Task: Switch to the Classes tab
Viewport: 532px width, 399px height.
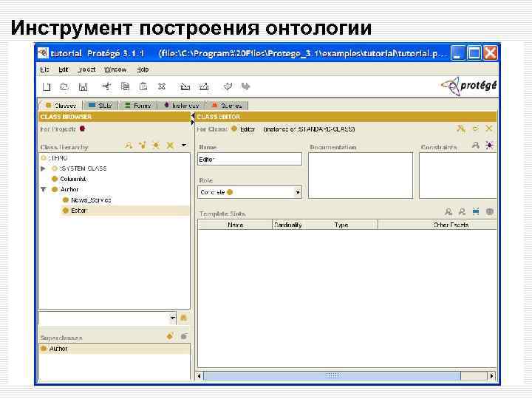Action: click(61, 106)
